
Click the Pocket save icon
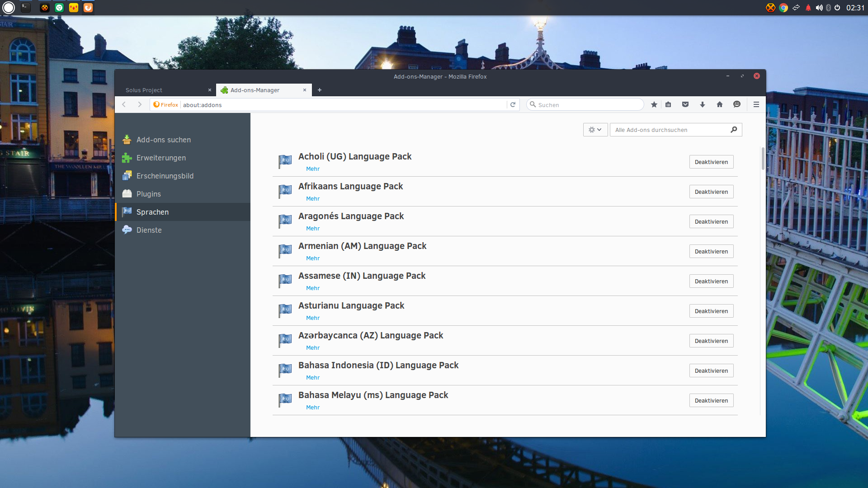[x=685, y=104]
